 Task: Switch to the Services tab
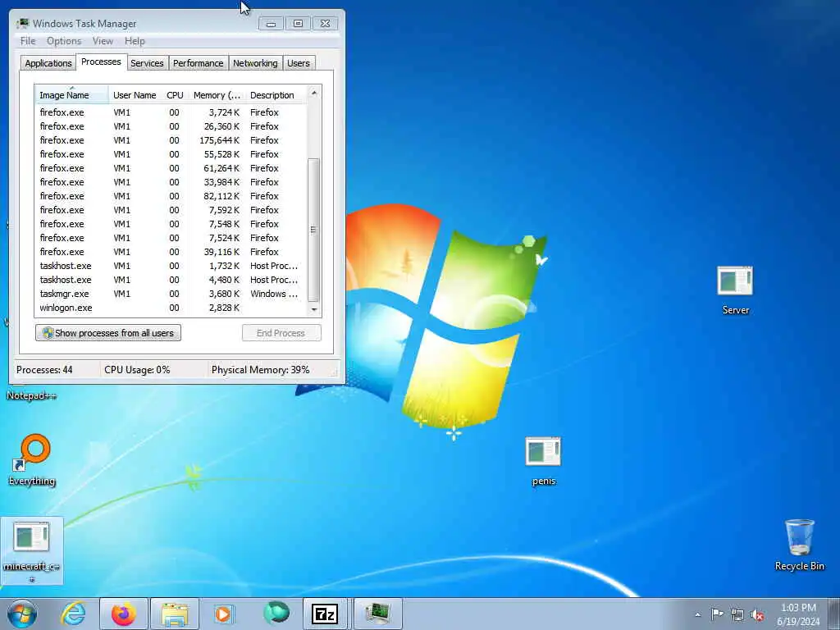[147, 63]
